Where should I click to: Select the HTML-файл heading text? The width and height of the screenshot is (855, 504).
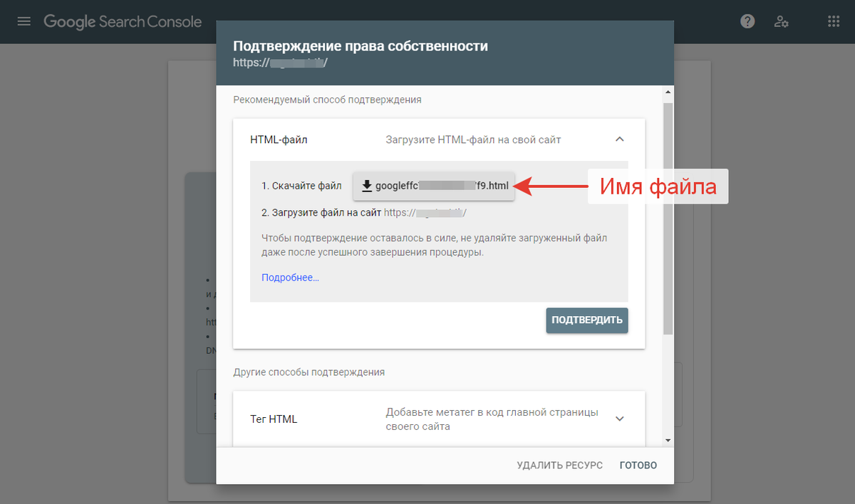point(279,140)
